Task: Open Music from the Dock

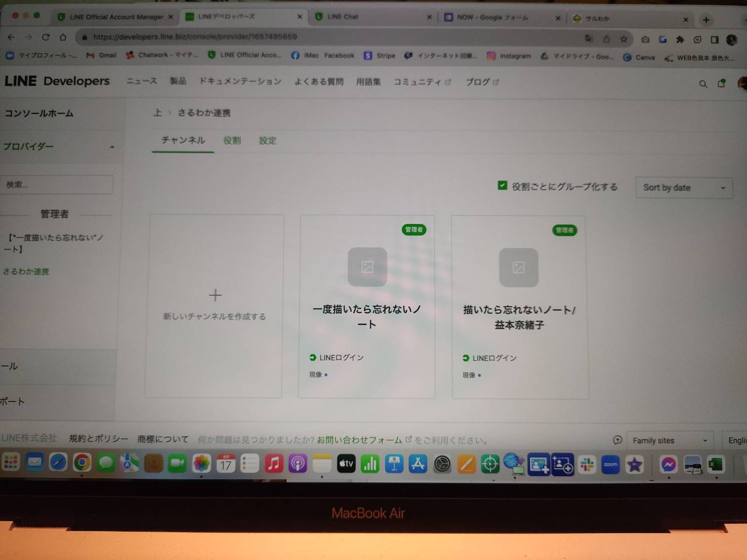Action: click(274, 463)
